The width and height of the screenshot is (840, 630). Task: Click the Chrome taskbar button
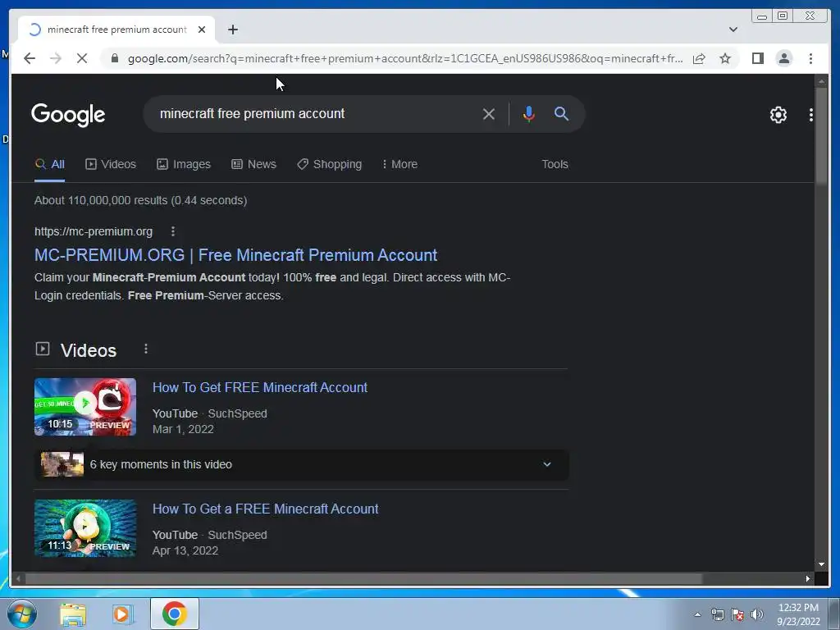coord(175,614)
